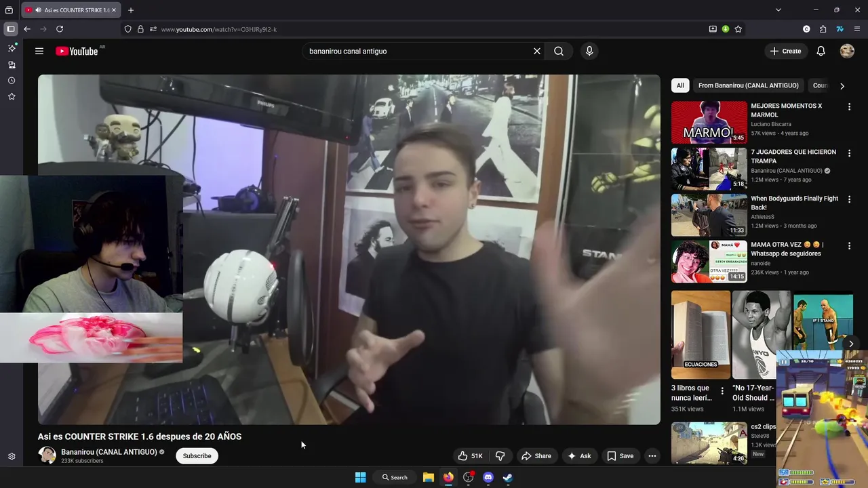
Task: Open MEJORES MOMENTOS X MARMOL thumbnail
Action: pyautogui.click(x=709, y=123)
